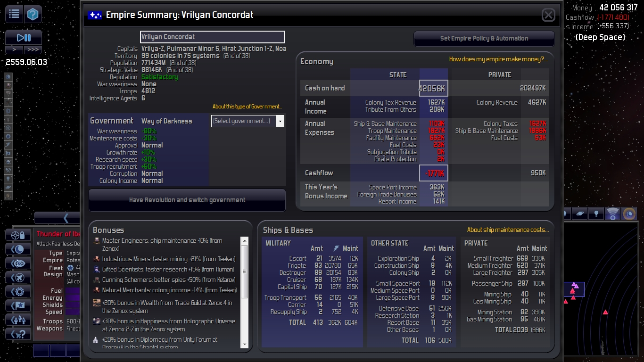Select the Master Engineers bonus entry
Viewport: 644px width, 362px height.
165,245
